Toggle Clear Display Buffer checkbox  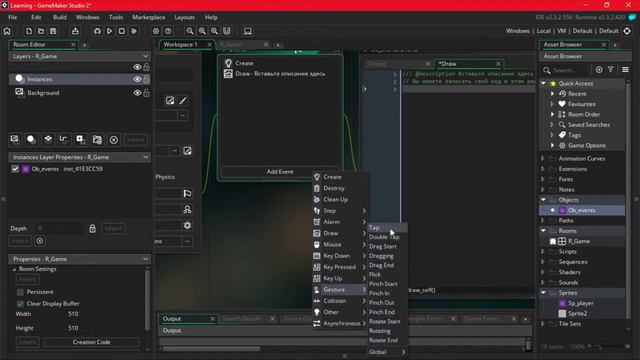[x=20, y=304]
